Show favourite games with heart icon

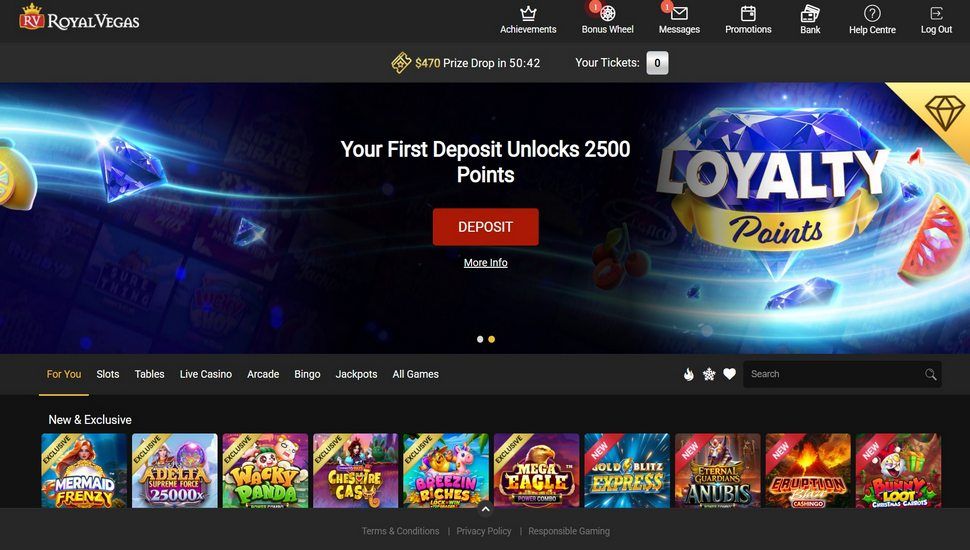tap(729, 374)
